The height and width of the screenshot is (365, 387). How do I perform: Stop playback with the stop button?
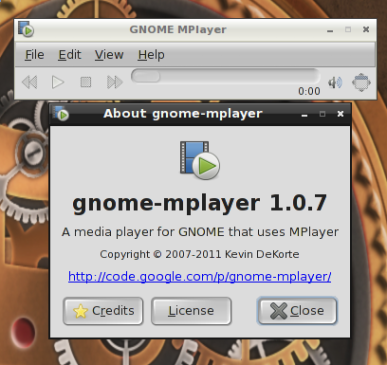pos(86,82)
